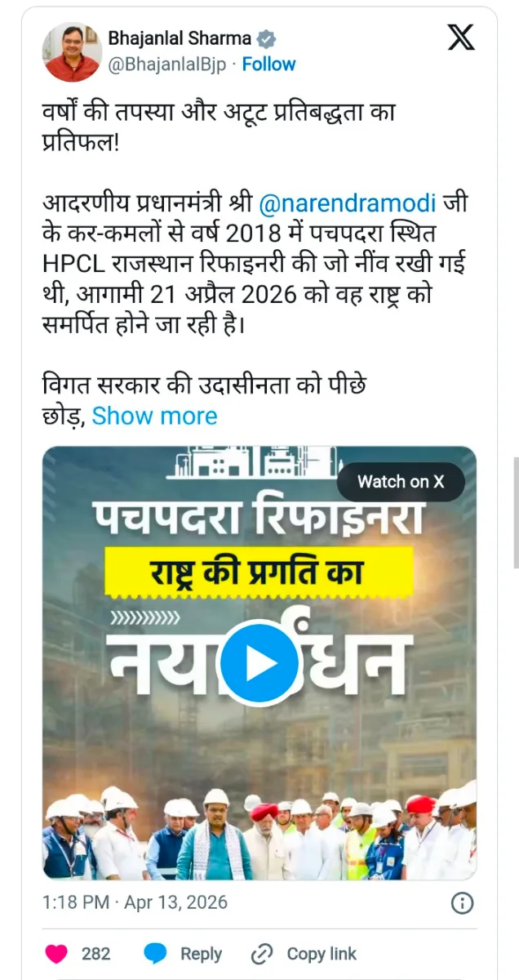This screenshot has width=519, height=980.
Task: Open the Bhajanlal Sharma display name
Action: (180, 38)
